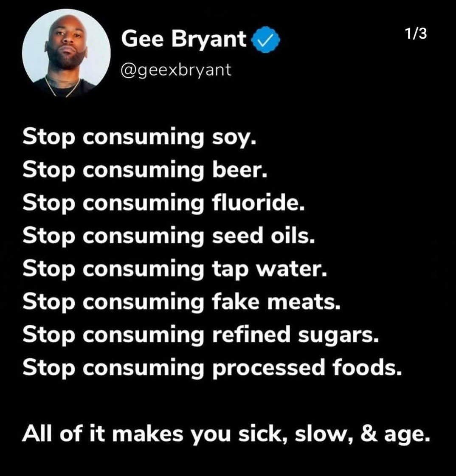Click the @geexbryant handle

[x=176, y=69]
